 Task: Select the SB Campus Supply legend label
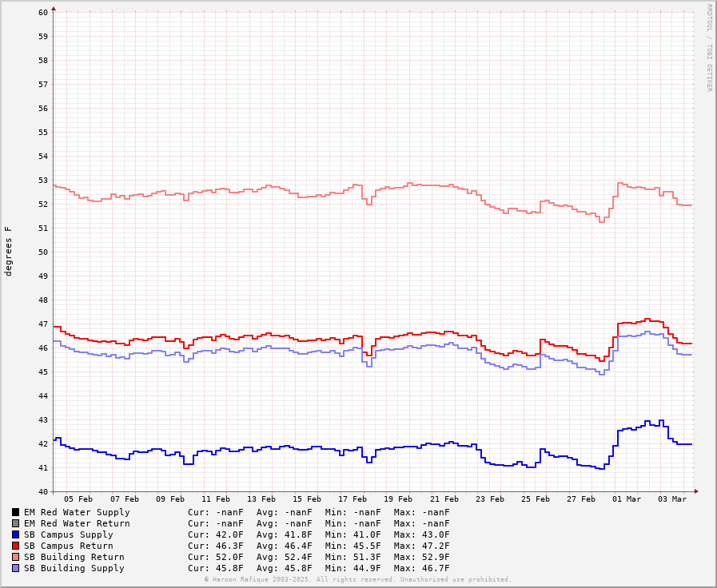click(x=68, y=534)
